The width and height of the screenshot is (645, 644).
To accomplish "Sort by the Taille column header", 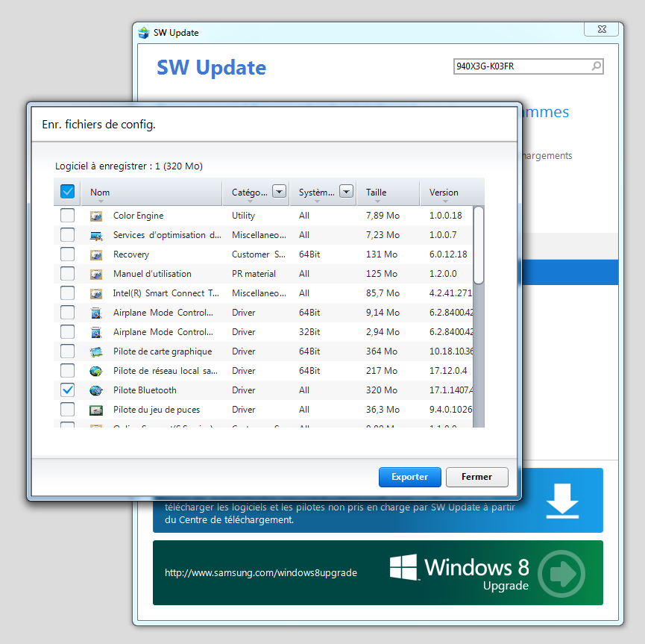I will 388,193.
